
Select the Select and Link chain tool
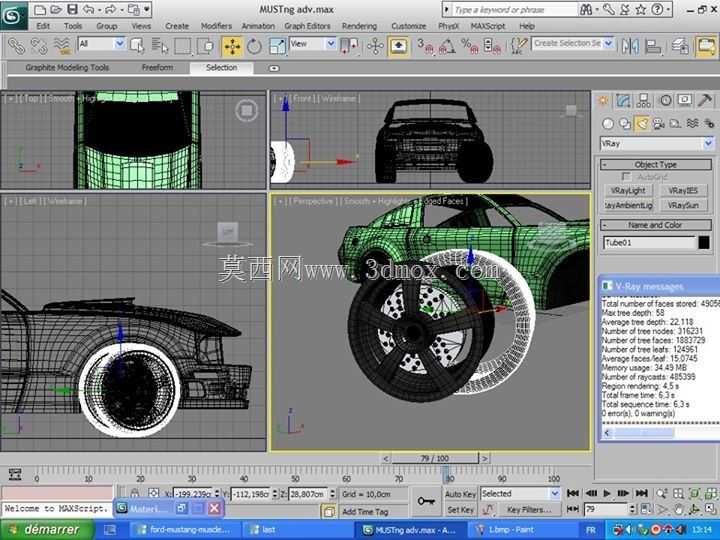16,46
